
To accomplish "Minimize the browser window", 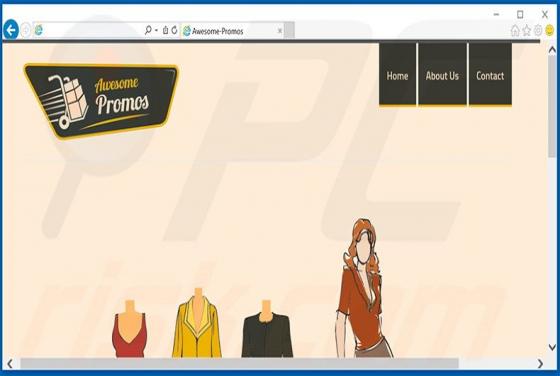I will coord(496,15).
